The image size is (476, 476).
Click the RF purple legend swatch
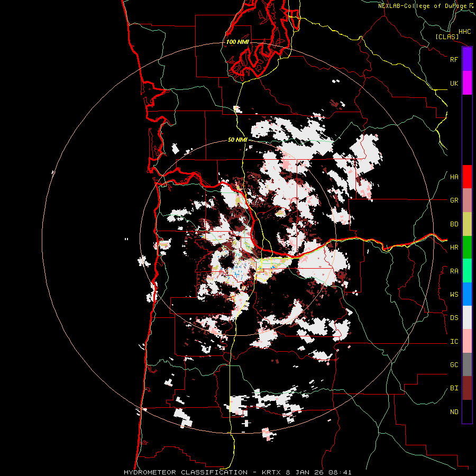[467, 59]
